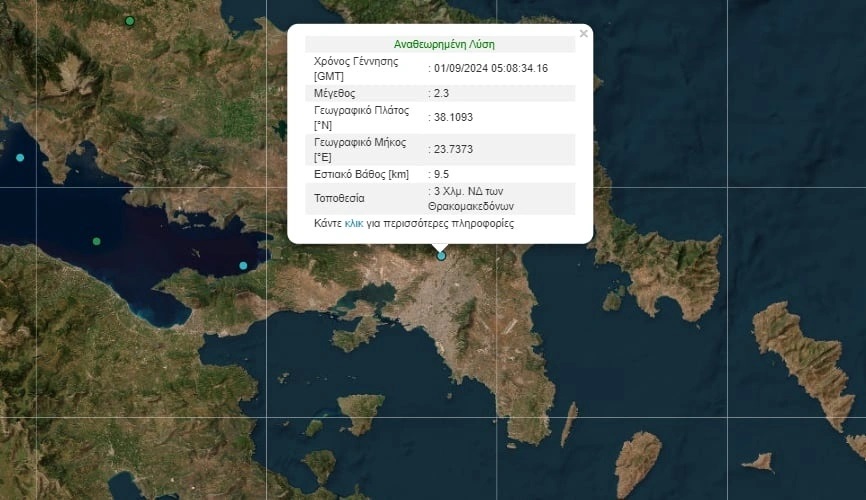This screenshot has height=500, width=866.
Task: Click the focal depth value 9.5
Action: (x=441, y=174)
